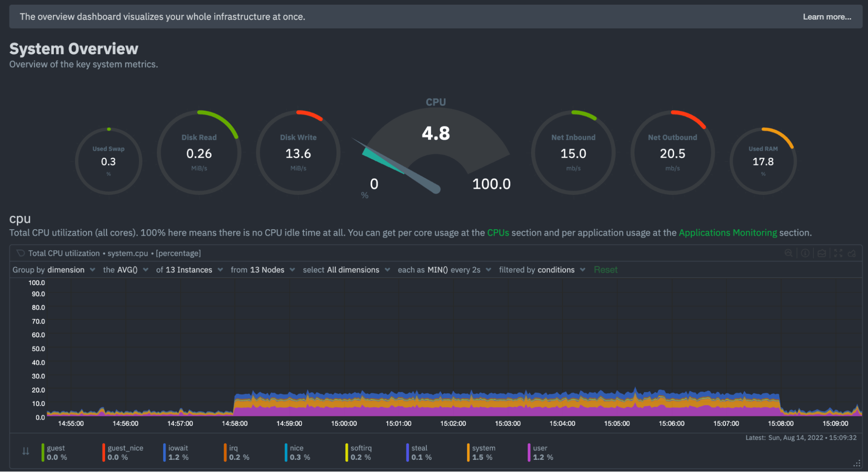This screenshot has height=472, width=868.
Task: Toggle the user dimension in legend
Action: (x=540, y=452)
